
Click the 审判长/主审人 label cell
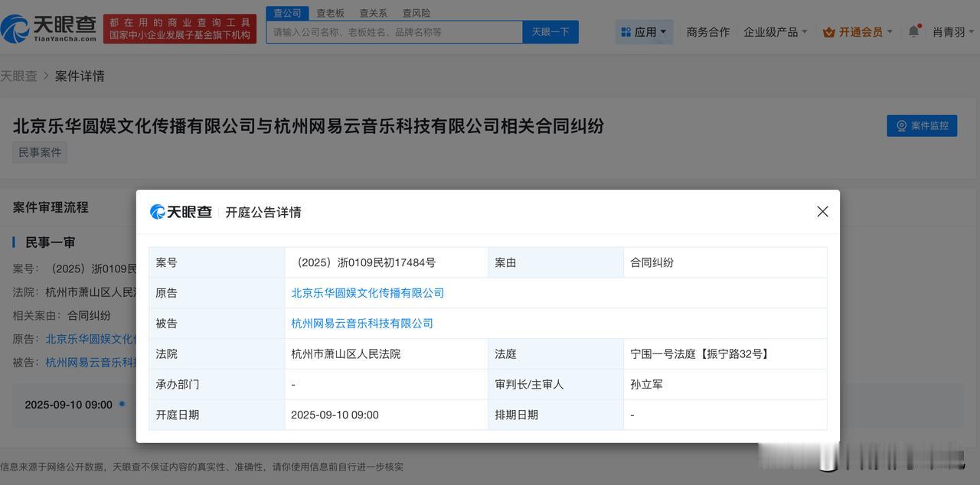click(556, 385)
